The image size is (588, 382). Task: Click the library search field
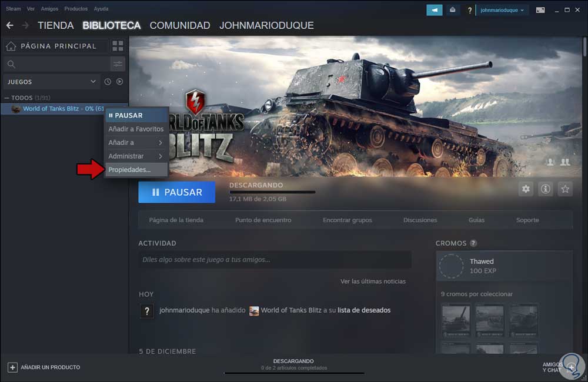pos(56,64)
